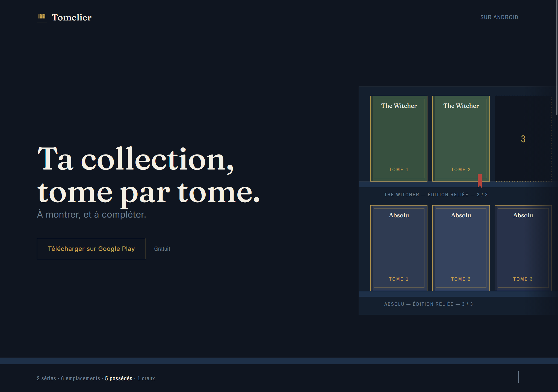Screen dimensions: 558x392
Task: Click the 'À montrer, et à compléter.' tagline
Action: [x=91, y=215]
